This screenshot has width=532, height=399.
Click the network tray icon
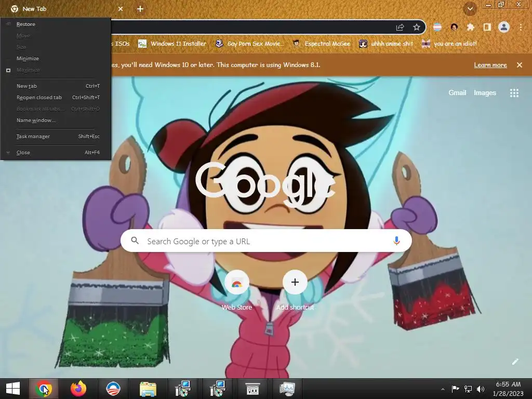(x=468, y=389)
